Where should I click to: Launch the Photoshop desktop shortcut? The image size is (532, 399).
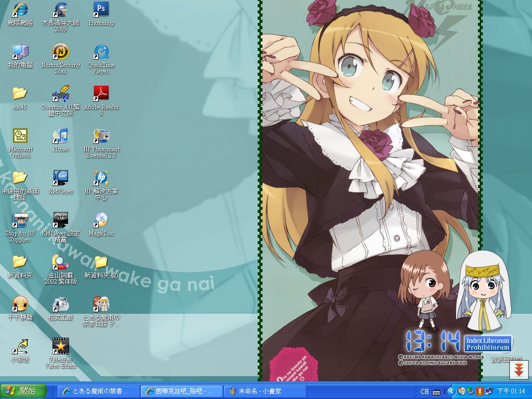pos(101,14)
